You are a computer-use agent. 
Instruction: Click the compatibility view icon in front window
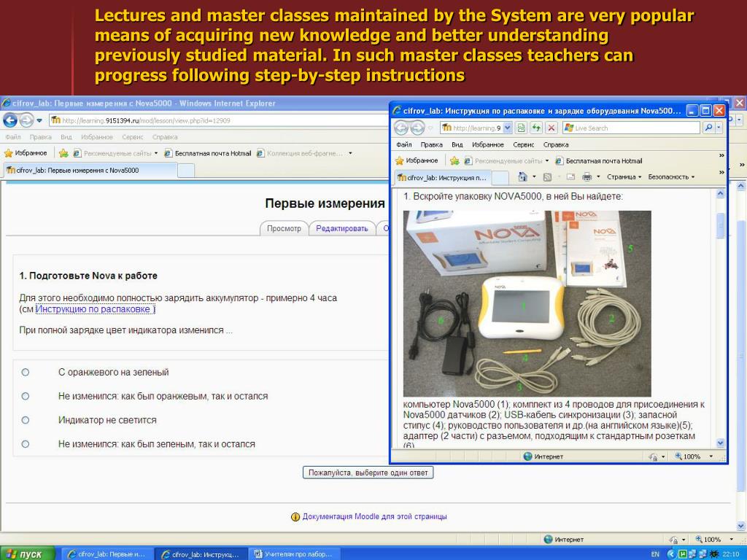pyautogui.click(x=521, y=128)
